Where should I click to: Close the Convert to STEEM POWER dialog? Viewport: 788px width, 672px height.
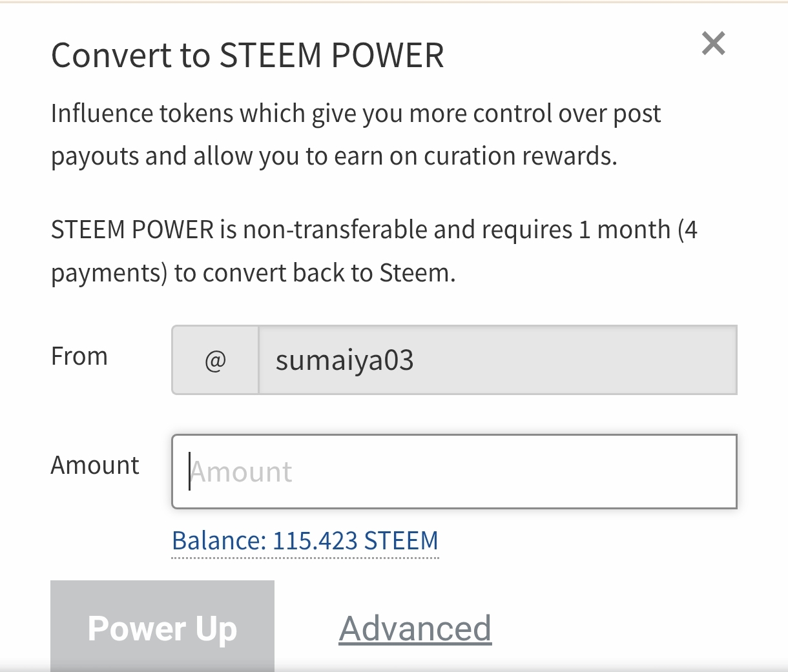click(x=714, y=43)
